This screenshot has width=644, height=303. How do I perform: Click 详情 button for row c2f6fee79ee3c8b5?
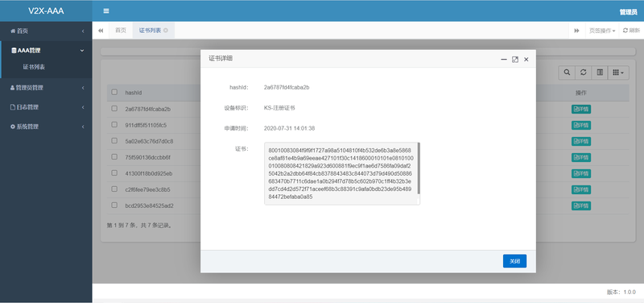[x=581, y=189]
